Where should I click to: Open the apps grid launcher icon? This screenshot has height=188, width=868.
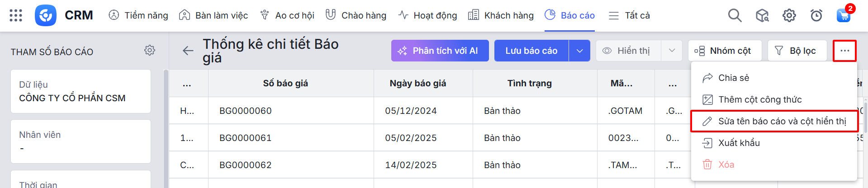16,15
